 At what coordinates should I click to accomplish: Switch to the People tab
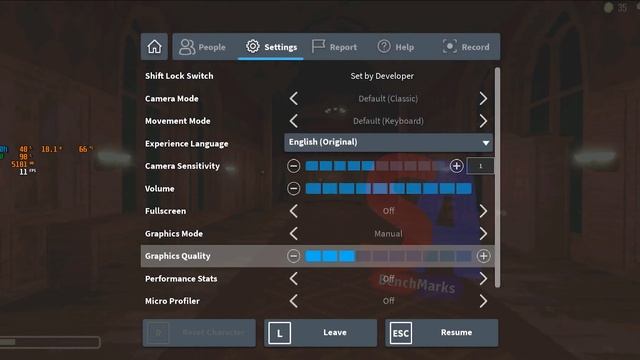(202, 47)
